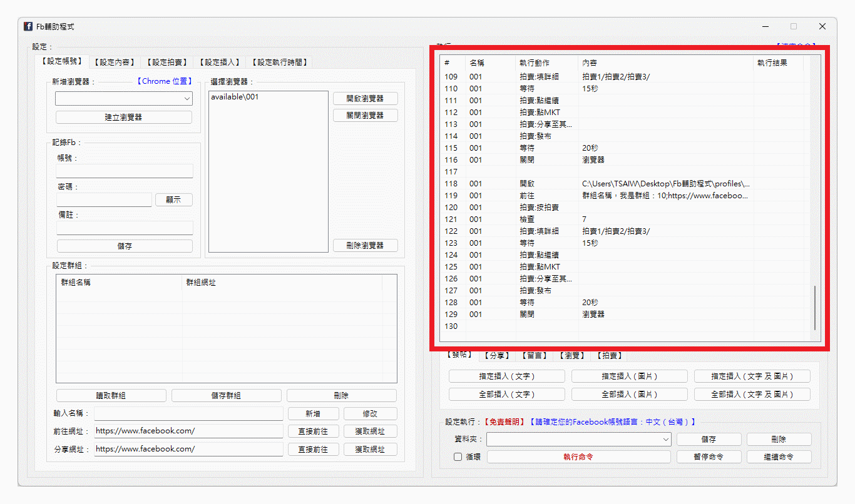The image size is (855, 504).
Task: Click the 群組名稱 column header
Action: (120, 283)
